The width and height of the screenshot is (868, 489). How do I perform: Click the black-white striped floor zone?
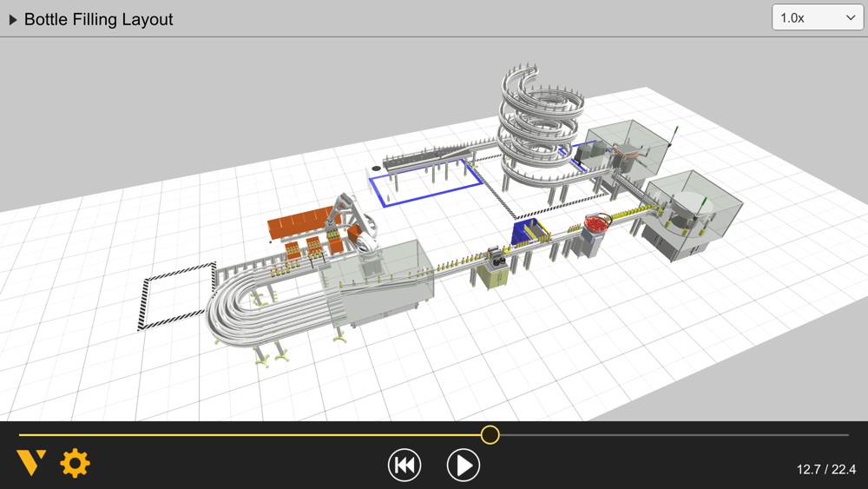pos(177,296)
